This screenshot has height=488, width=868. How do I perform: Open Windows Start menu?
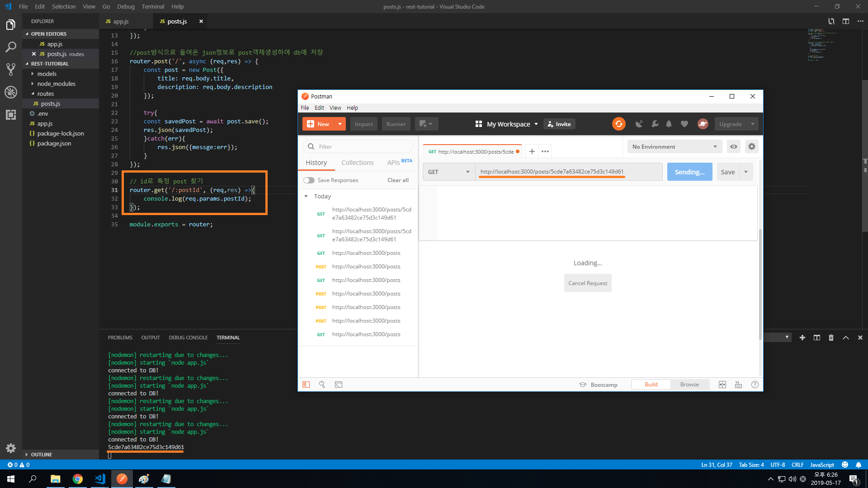coord(11,479)
